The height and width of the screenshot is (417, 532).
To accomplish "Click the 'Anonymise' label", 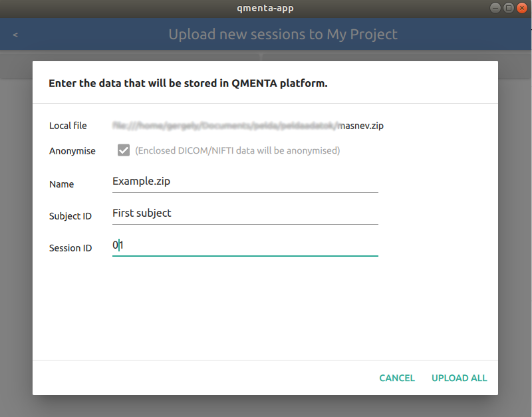I will [72, 151].
